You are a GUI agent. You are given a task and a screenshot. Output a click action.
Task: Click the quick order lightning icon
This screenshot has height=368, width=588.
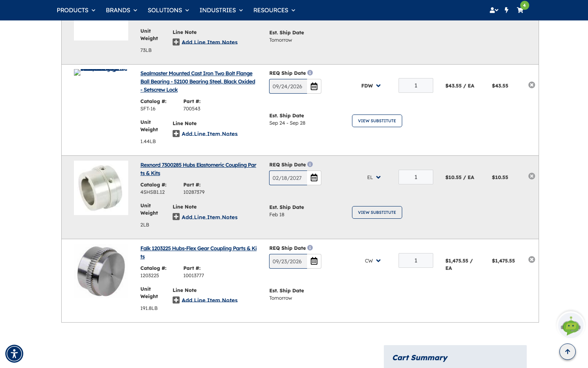[x=506, y=10]
